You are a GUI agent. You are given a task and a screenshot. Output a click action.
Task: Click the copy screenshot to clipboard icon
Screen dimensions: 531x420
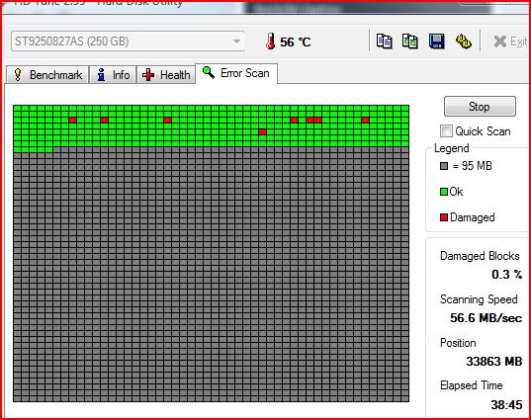pos(409,42)
